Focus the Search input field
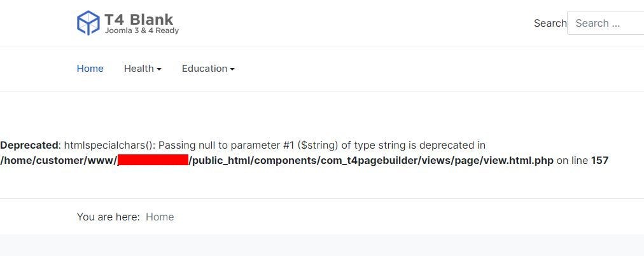 [606, 23]
